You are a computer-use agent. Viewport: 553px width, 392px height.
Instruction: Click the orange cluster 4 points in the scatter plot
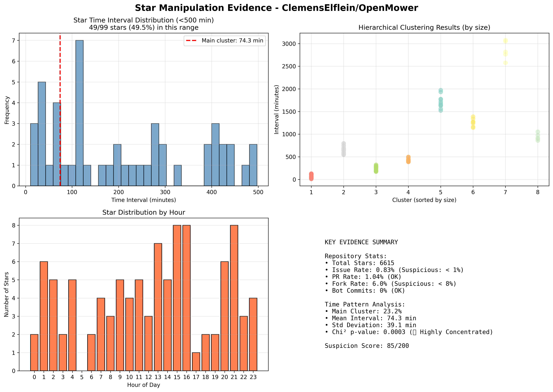coord(408,160)
